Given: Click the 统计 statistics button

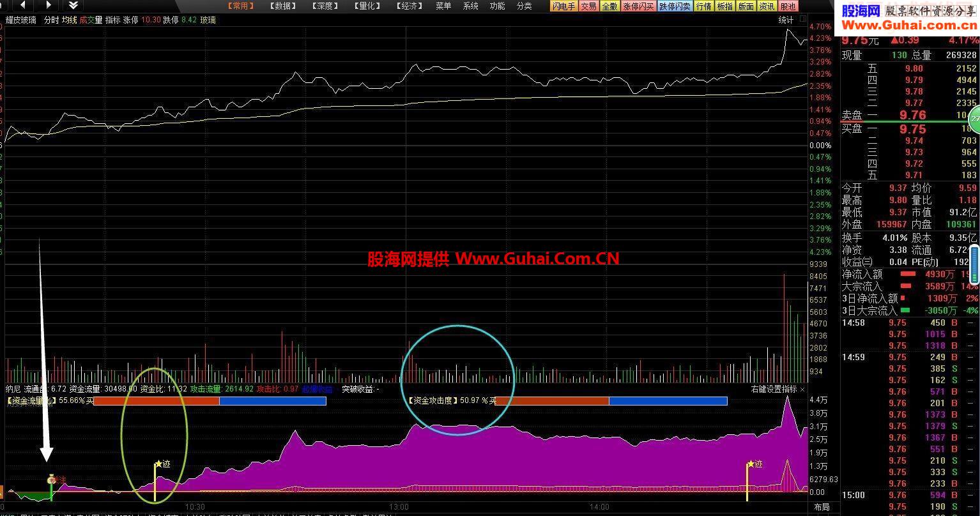Looking at the screenshot, I should pyautogui.click(x=786, y=20).
